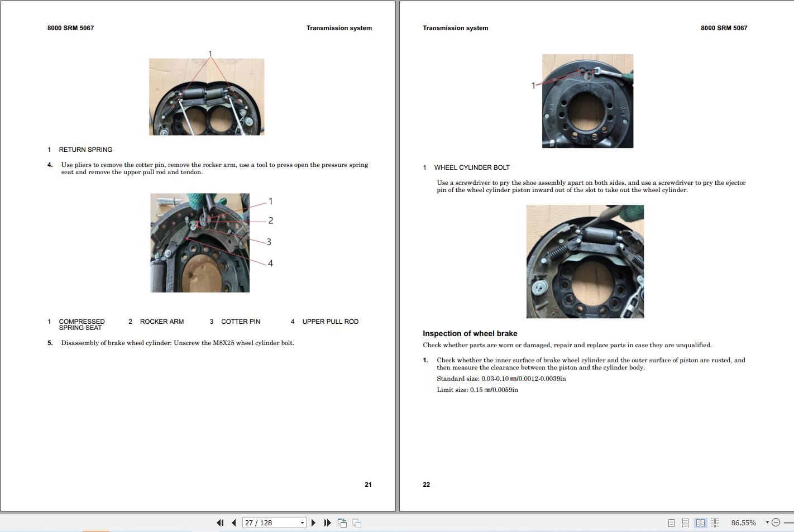Click the 'Limit size: 0.15' line

tap(477, 390)
